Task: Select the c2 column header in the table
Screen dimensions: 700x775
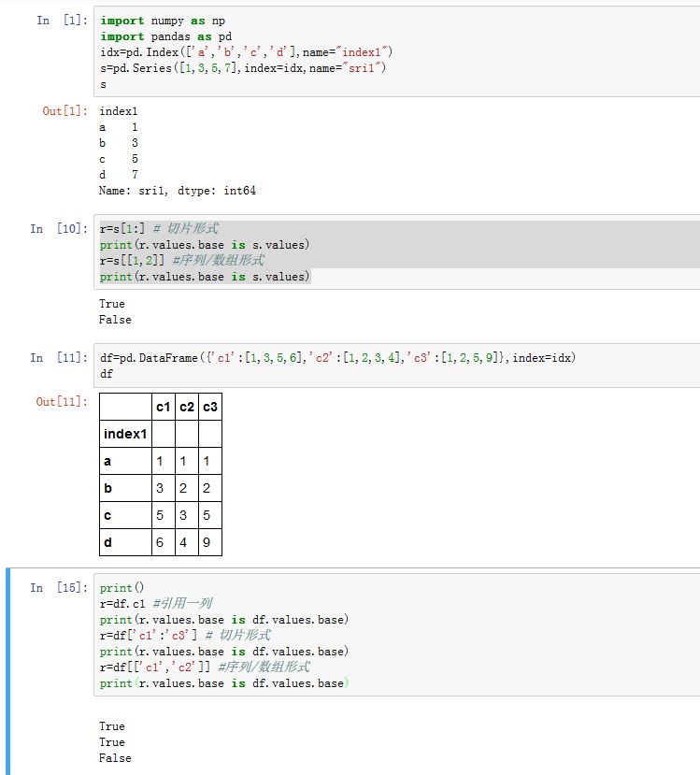Action: (x=186, y=407)
